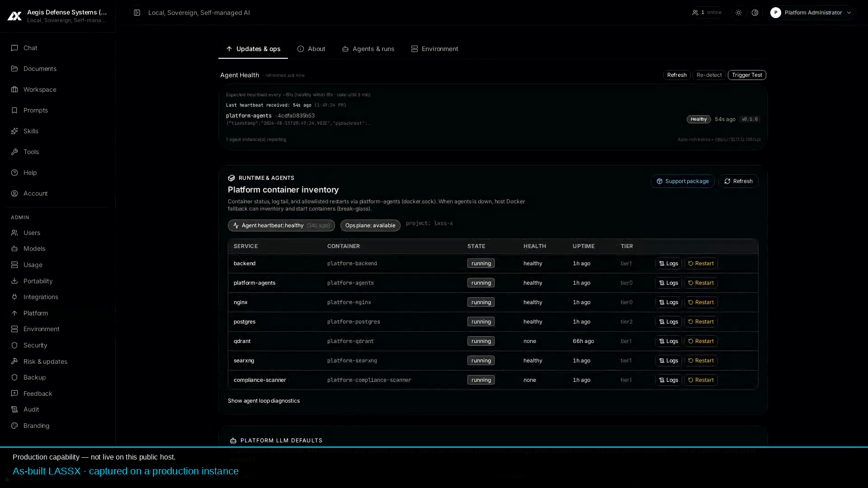
Task: Open Environment in the admin sidebar
Action: point(57,329)
